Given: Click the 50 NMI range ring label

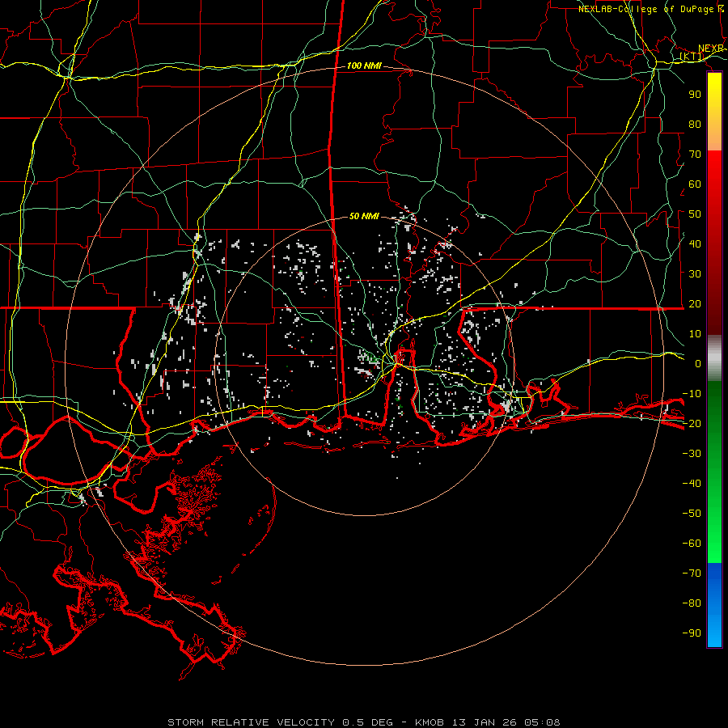Looking at the screenshot, I should (x=364, y=216).
